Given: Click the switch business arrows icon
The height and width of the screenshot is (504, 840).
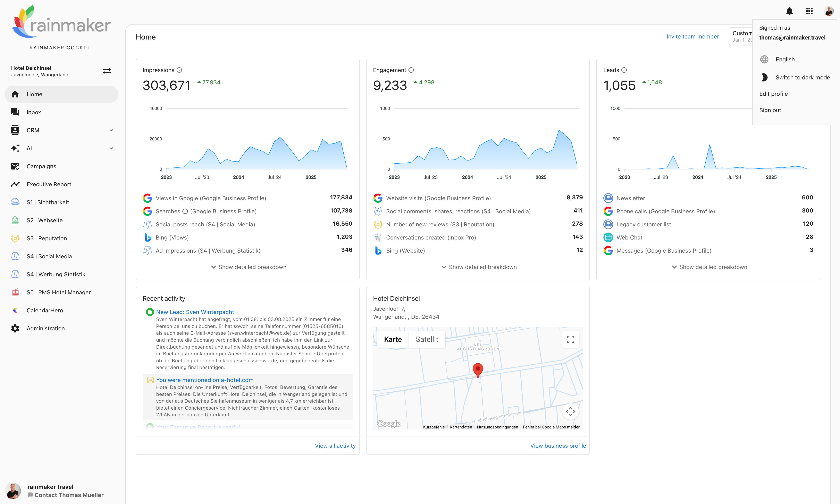Looking at the screenshot, I should (x=107, y=71).
